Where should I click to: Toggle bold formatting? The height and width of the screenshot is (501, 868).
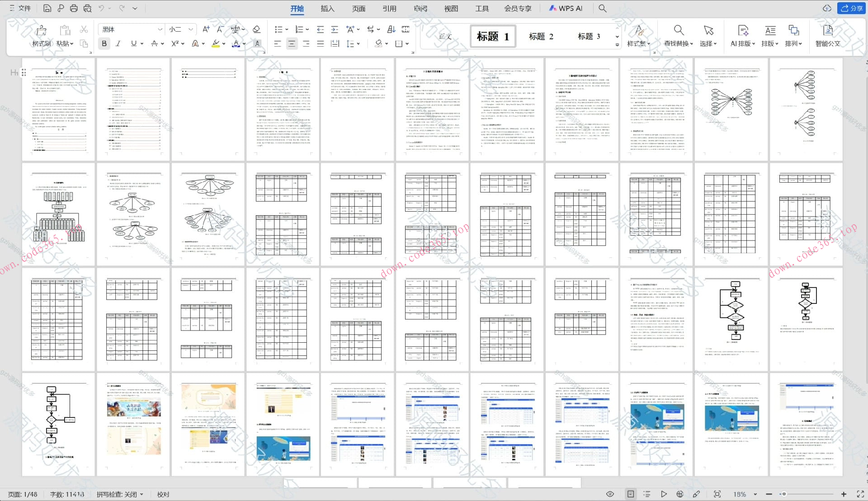pos(104,43)
